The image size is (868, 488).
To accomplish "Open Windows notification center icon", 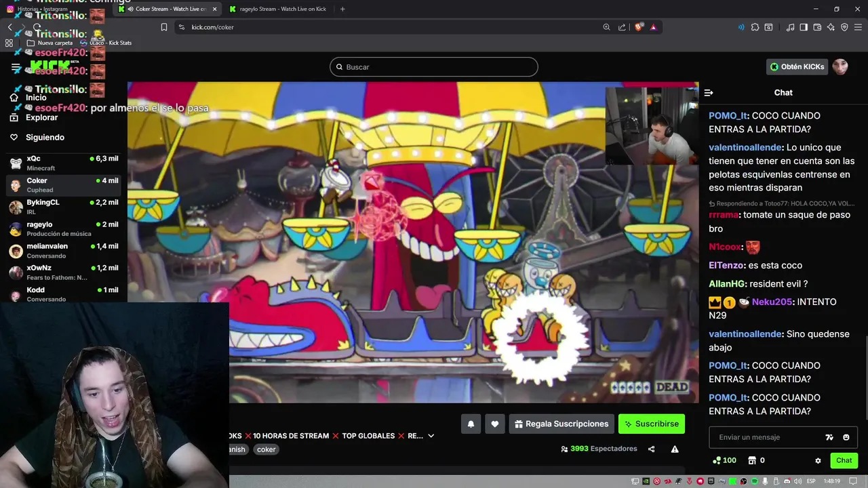I will pyautogui.click(x=854, y=481).
